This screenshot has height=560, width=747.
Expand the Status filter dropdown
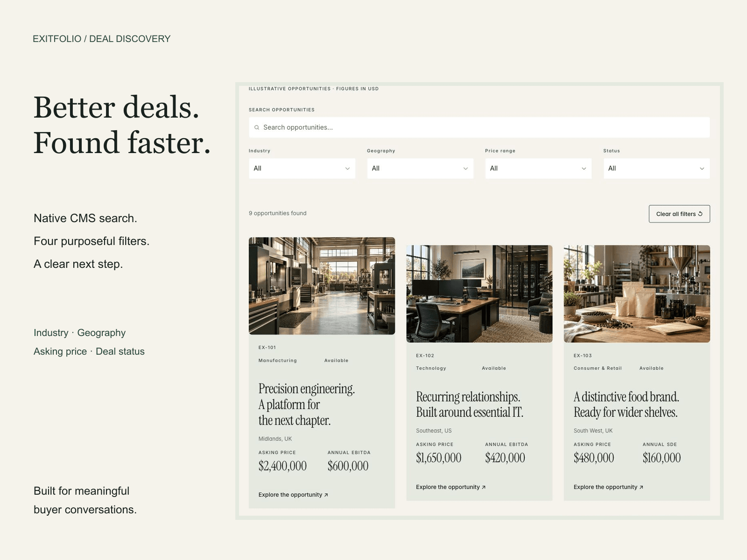[656, 168]
